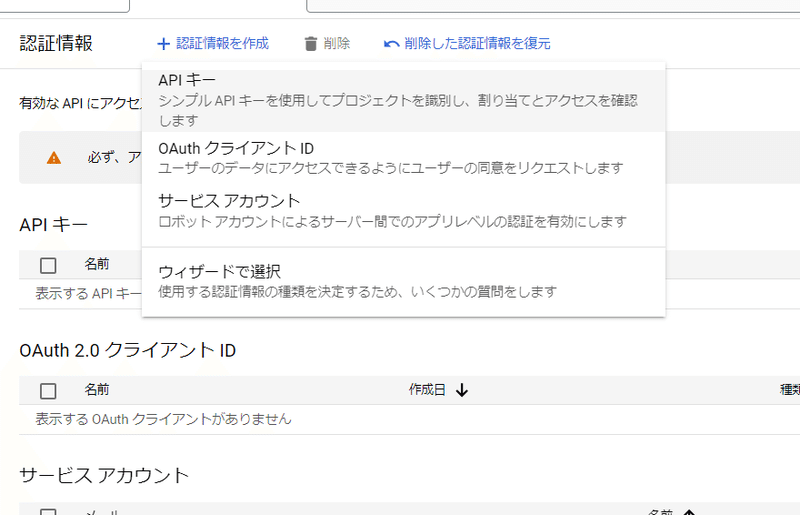
Task: Click the orange warning triangle icon
Action: [54, 157]
